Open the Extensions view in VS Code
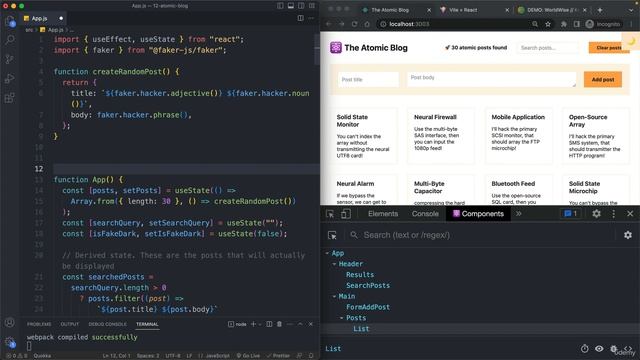The image size is (640, 360). tap(10, 98)
